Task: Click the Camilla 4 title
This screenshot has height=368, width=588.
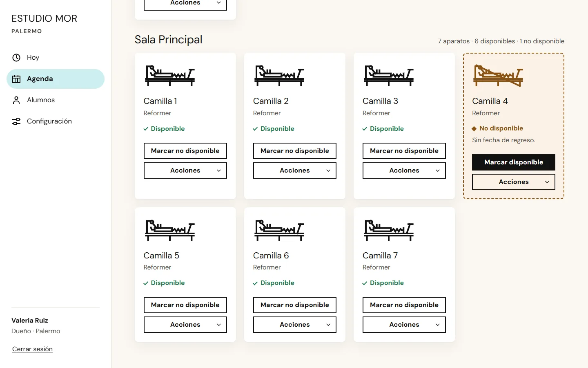Action: [x=490, y=101]
